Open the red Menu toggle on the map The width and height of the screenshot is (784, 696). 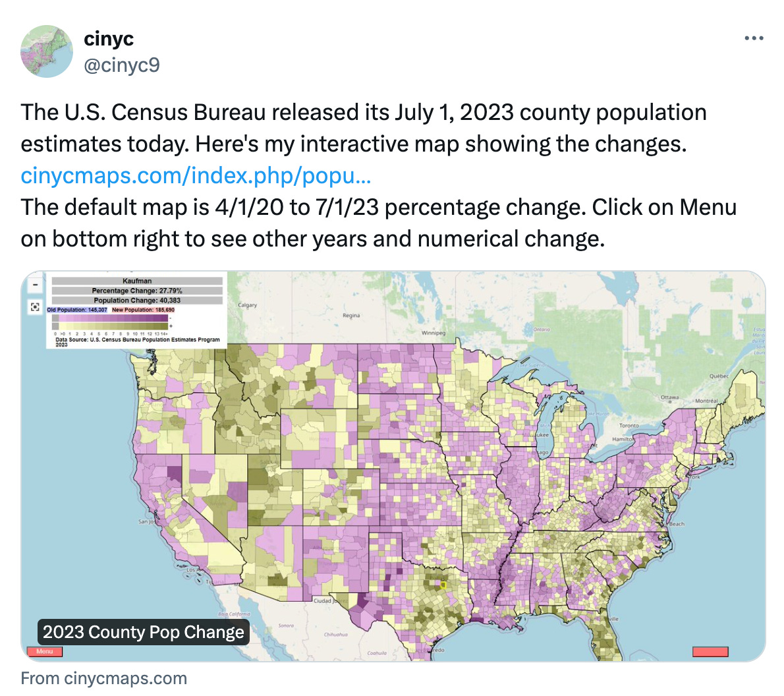coord(45,651)
